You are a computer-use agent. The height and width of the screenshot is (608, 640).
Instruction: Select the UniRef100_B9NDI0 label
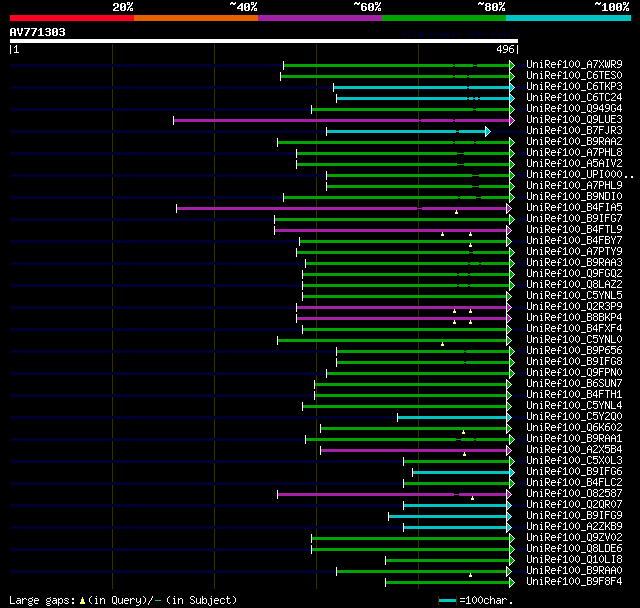(x=574, y=197)
